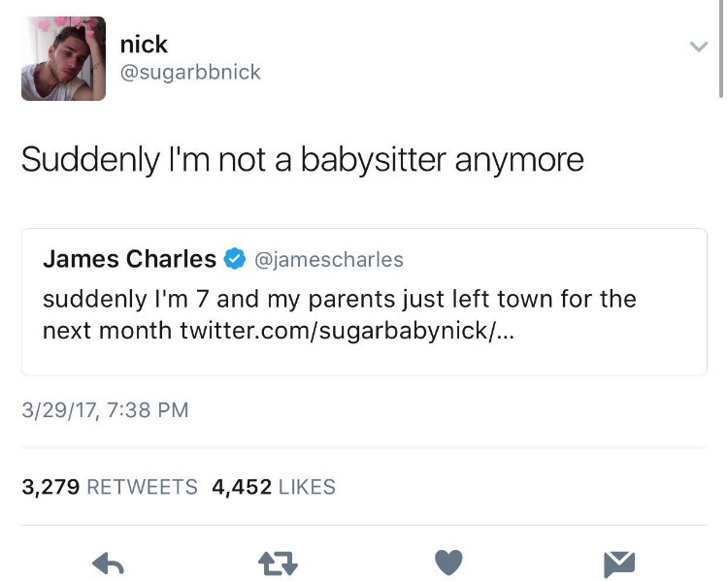Click the blue verified badge
The width and height of the screenshot is (728, 581).
point(234,259)
